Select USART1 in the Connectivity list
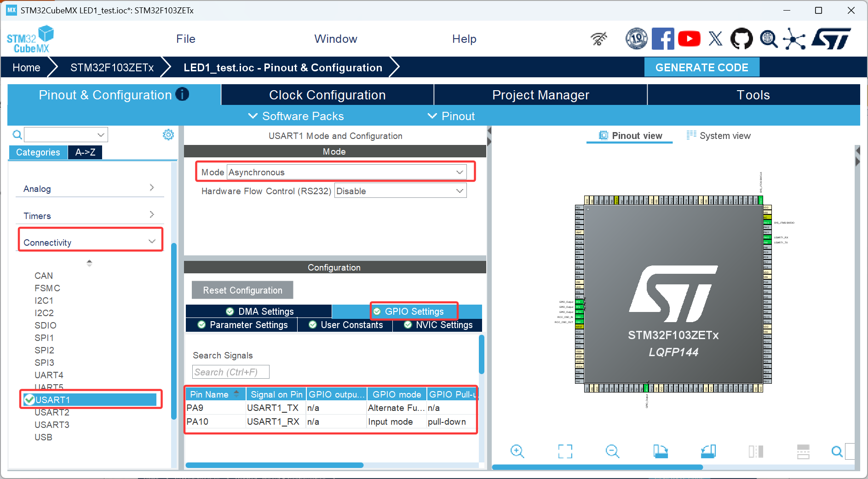This screenshot has height=479, width=868. [x=90, y=399]
